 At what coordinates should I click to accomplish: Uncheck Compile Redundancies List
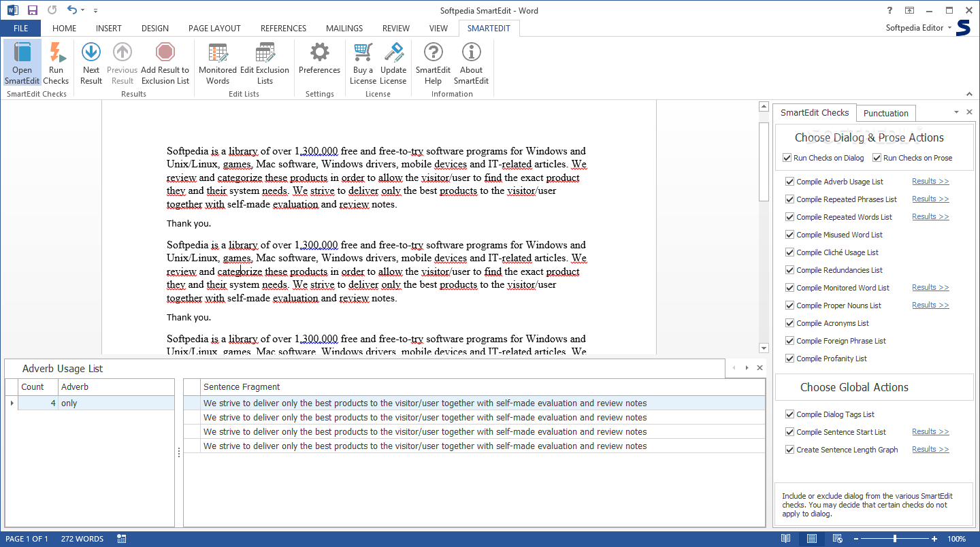coord(789,270)
